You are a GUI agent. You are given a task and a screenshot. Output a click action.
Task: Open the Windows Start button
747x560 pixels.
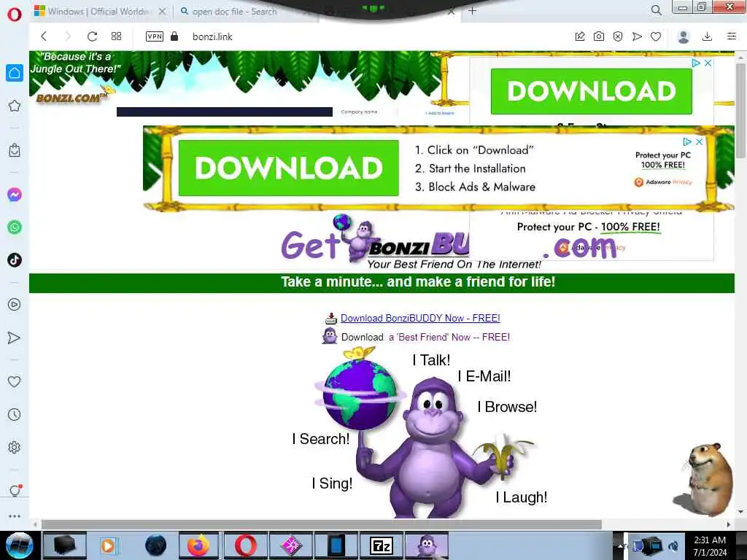(19, 545)
